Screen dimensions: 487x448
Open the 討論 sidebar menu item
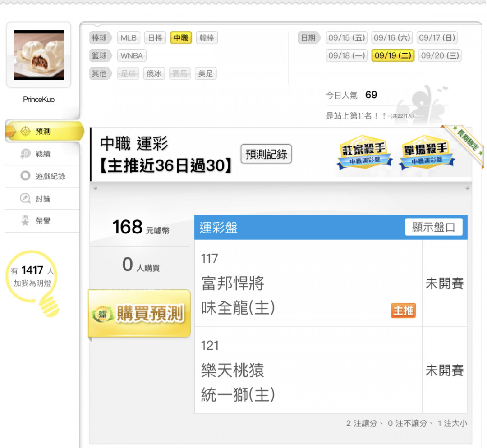tap(42, 198)
